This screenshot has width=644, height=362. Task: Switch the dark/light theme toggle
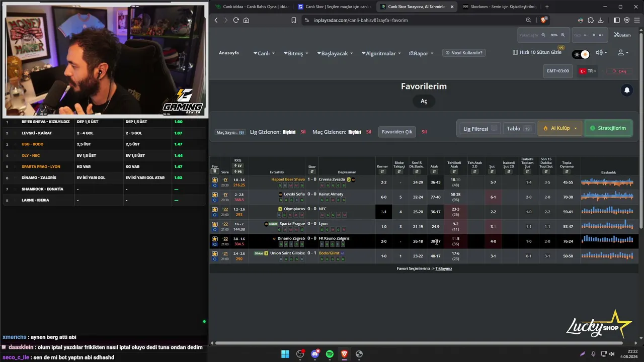click(581, 54)
